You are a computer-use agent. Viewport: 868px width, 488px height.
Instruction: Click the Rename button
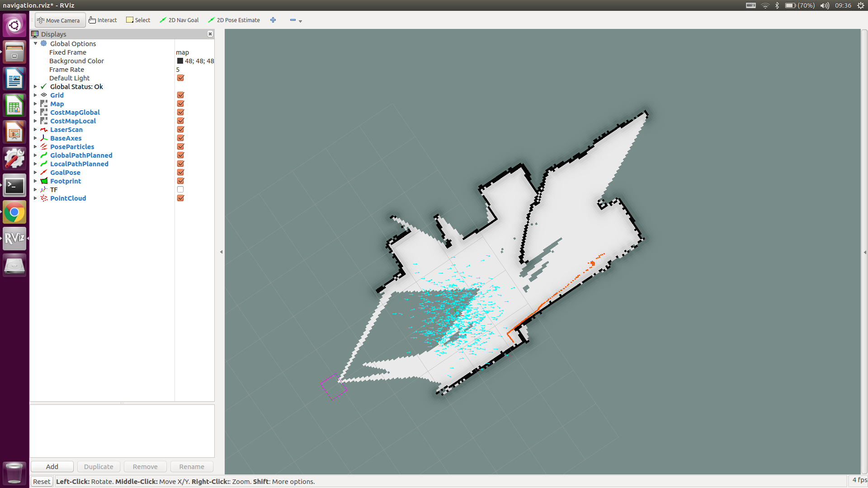coord(192,466)
